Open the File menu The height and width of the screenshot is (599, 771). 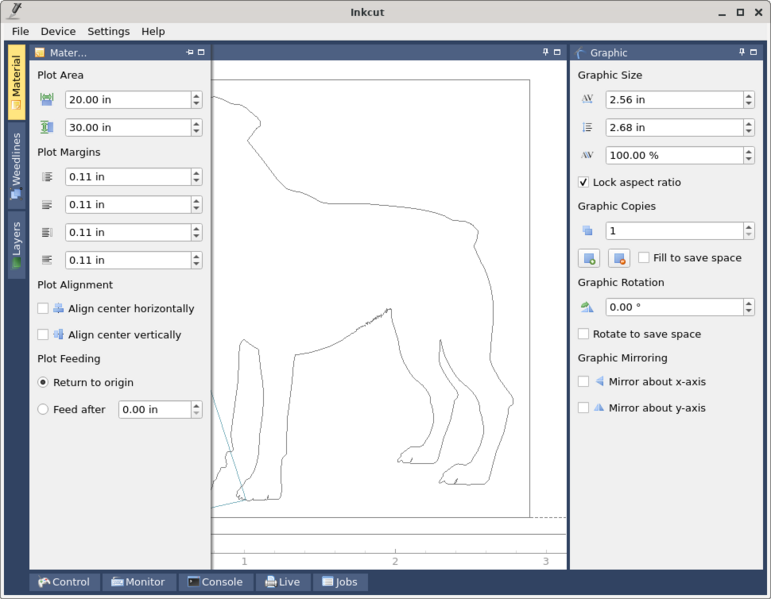(x=20, y=31)
